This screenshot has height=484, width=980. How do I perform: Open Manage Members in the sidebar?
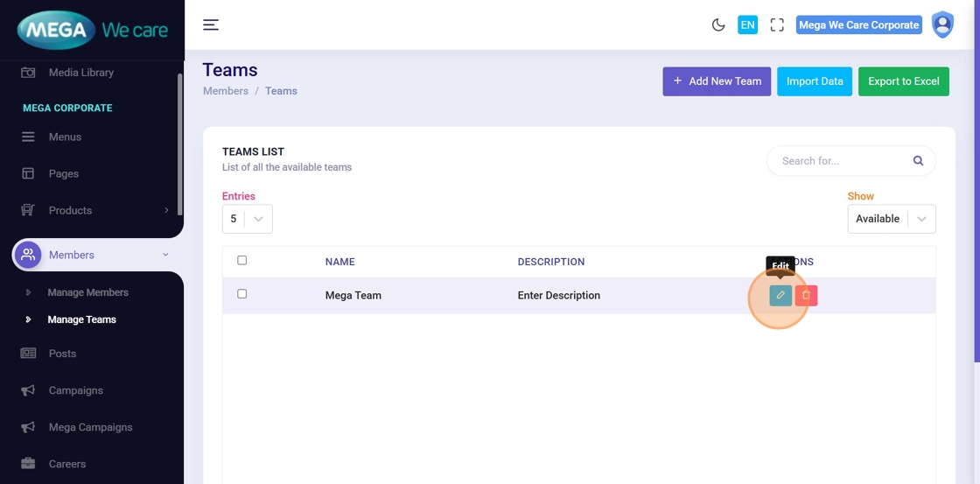click(87, 292)
